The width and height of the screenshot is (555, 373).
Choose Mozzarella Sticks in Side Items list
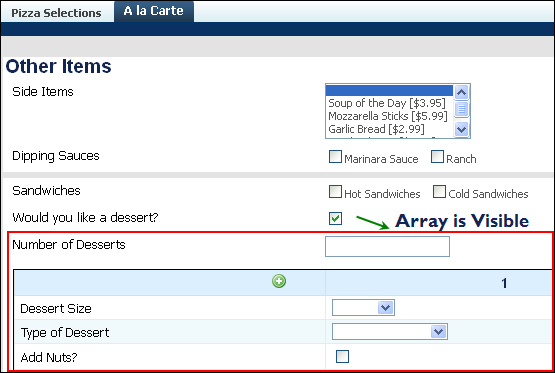pos(388,116)
